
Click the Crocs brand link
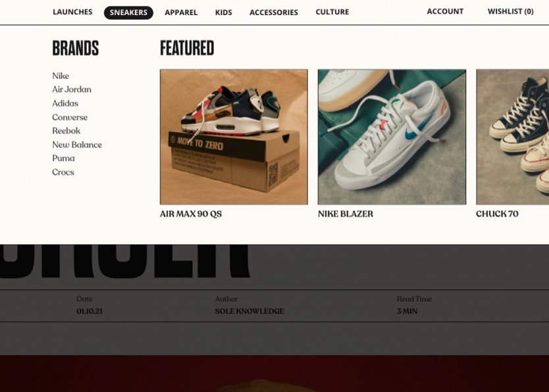coord(63,172)
